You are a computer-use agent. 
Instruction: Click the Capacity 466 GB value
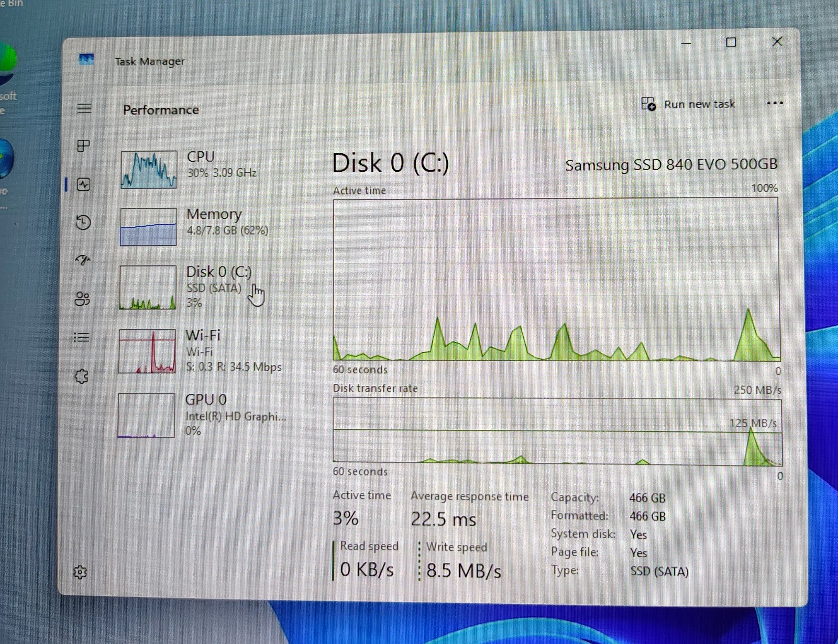647,498
